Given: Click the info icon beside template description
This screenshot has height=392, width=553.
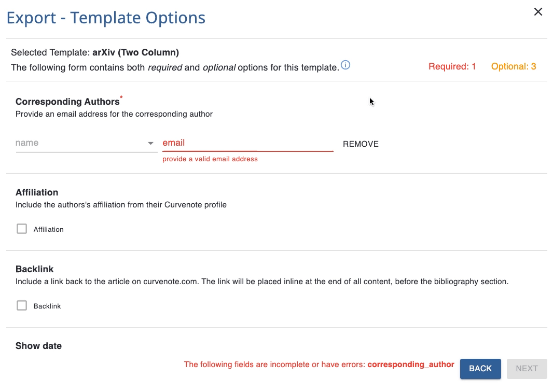Looking at the screenshot, I should click(345, 65).
